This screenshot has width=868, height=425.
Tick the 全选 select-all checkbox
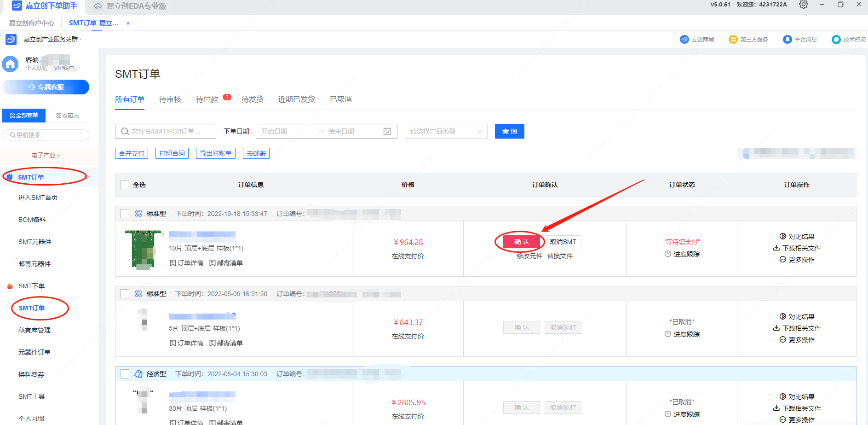[125, 185]
